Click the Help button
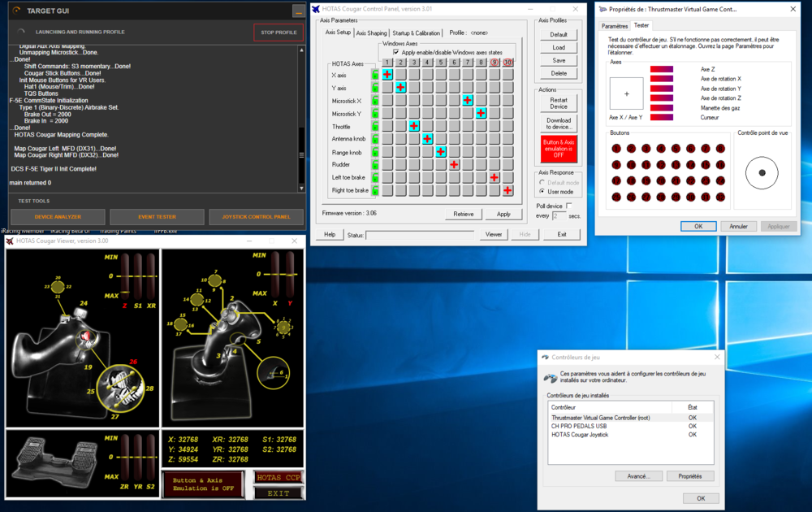Viewport: 812px width, 512px height. tap(330, 234)
